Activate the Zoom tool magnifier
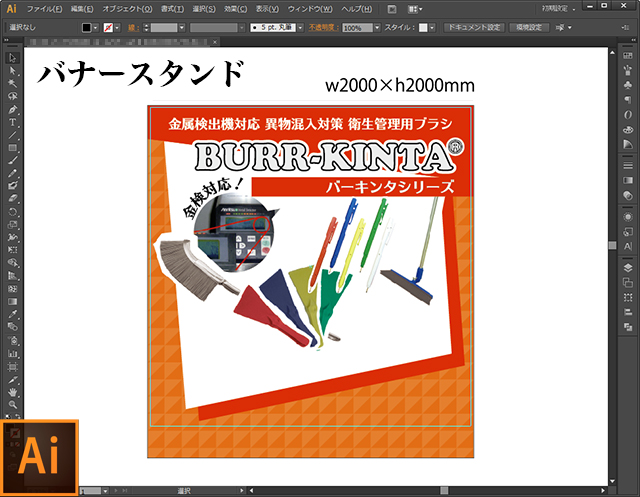 (x=12, y=403)
